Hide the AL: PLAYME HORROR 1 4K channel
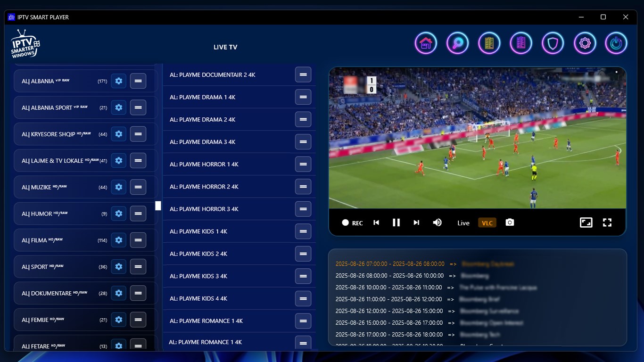This screenshot has height=362, width=644. [x=303, y=164]
